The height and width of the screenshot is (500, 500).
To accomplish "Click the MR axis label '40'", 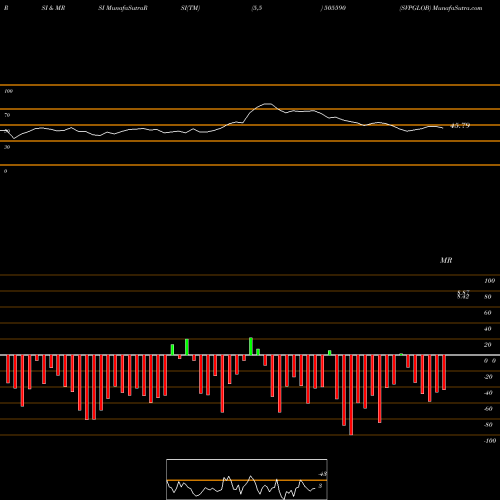I will pos(488,329).
